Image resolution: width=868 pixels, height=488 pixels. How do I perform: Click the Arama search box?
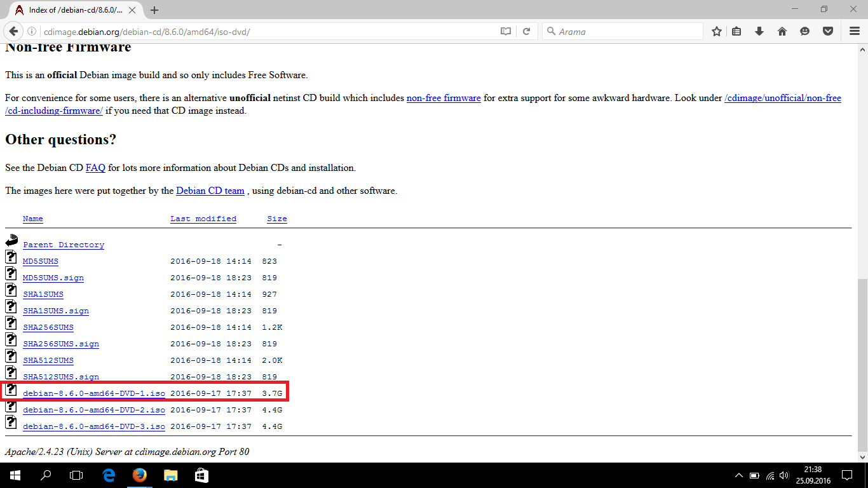tap(623, 31)
